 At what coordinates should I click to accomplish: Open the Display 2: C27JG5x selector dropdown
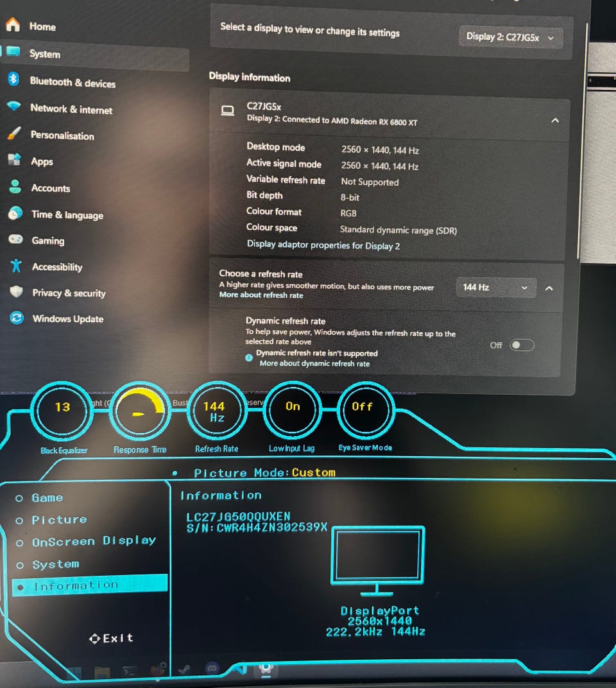point(510,37)
